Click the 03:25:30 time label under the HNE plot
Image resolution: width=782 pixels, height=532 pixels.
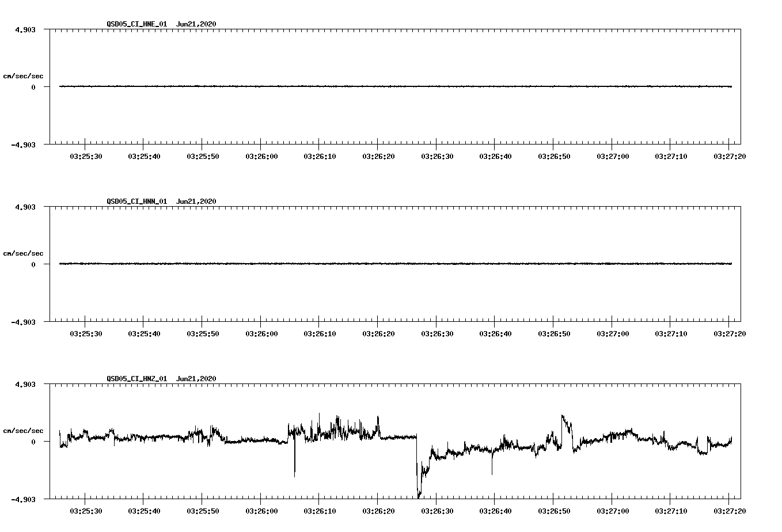pos(86,156)
